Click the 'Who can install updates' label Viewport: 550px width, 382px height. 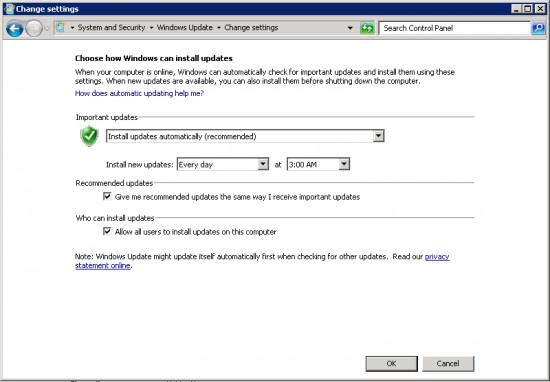click(115, 218)
